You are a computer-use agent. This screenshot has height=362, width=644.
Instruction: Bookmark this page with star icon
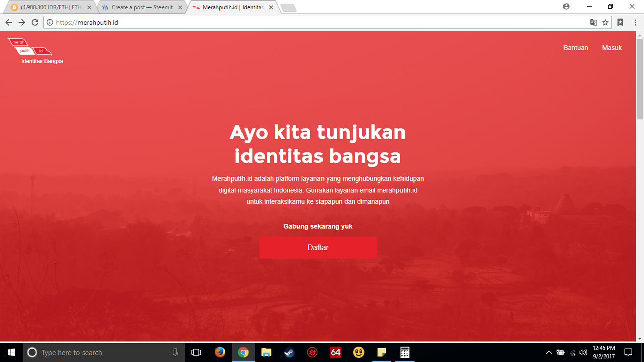click(605, 22)
